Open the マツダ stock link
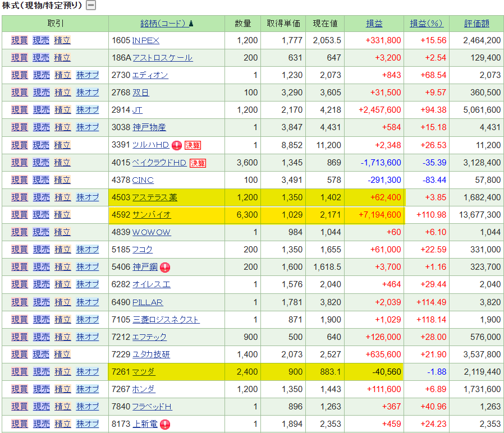Image resolution: width=504 pixels, height=433 pixels. [144, 372]
